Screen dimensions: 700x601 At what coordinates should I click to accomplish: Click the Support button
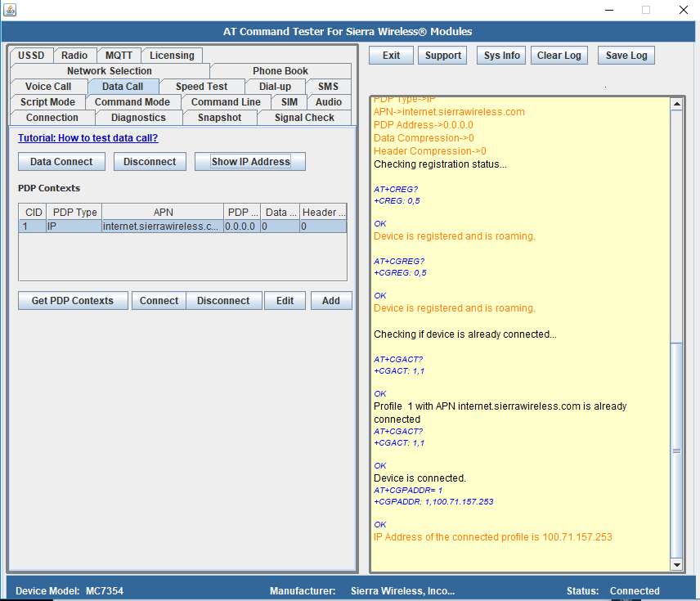click(x=443, y=56)
